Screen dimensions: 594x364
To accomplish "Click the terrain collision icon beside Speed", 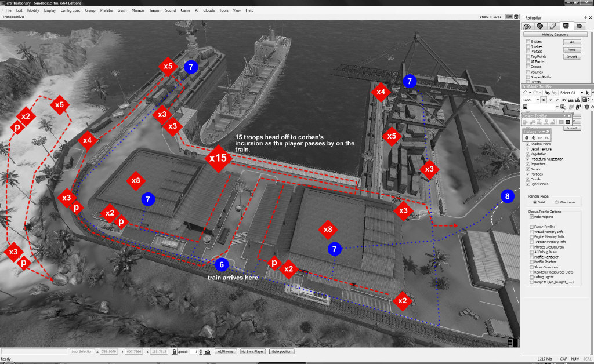I will tap(208, 351).
